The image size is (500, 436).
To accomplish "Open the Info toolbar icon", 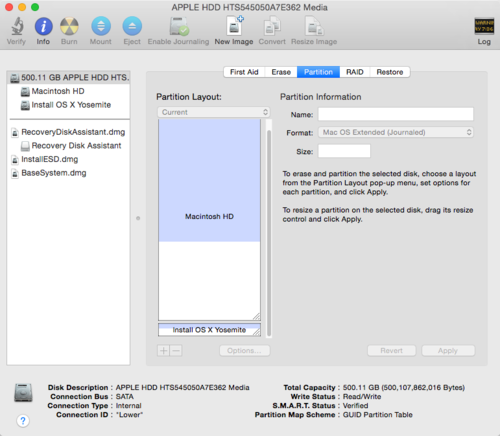I will tap(44, 26).
